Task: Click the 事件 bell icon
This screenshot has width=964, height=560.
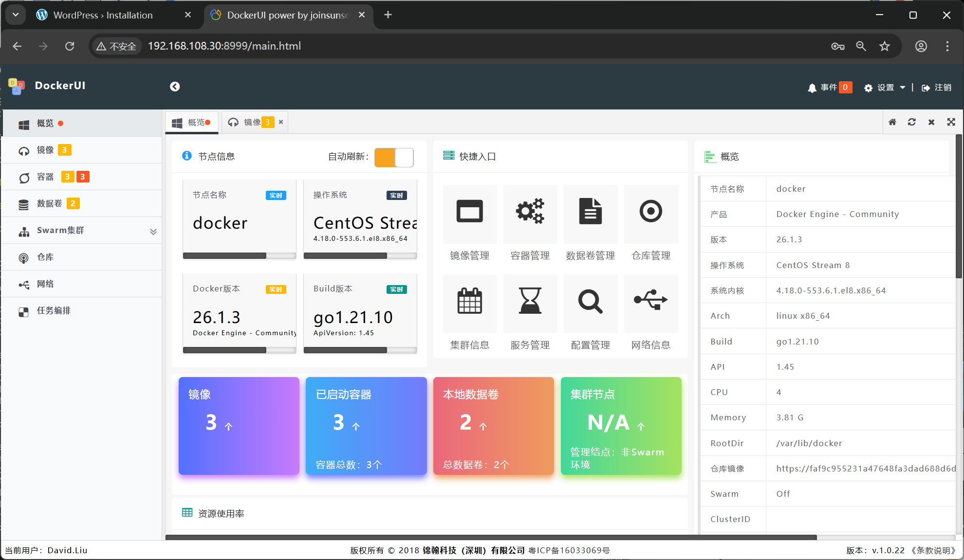Action: [x=812, y=88]
